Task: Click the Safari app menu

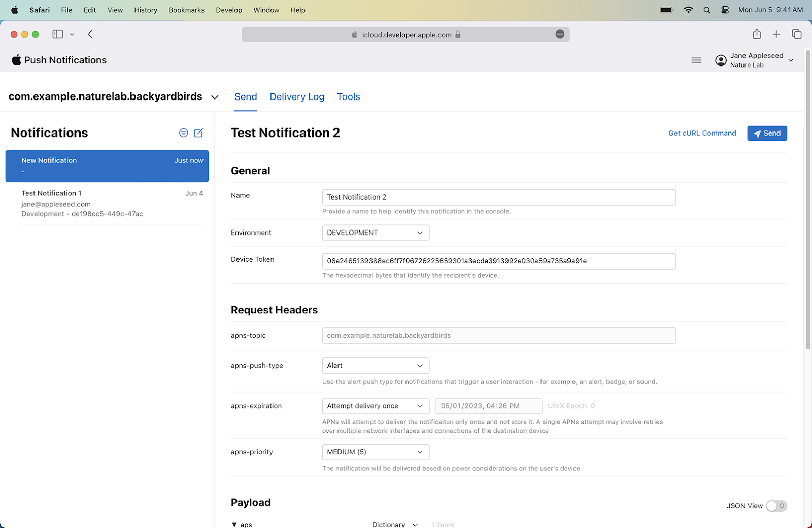Action: click(x=40, y=10)
